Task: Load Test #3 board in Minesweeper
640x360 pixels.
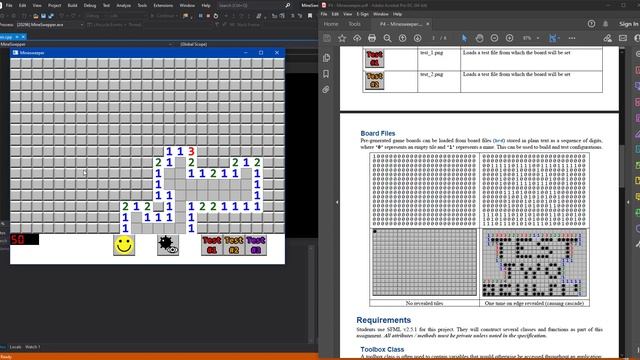Action: tap(256, 245)
